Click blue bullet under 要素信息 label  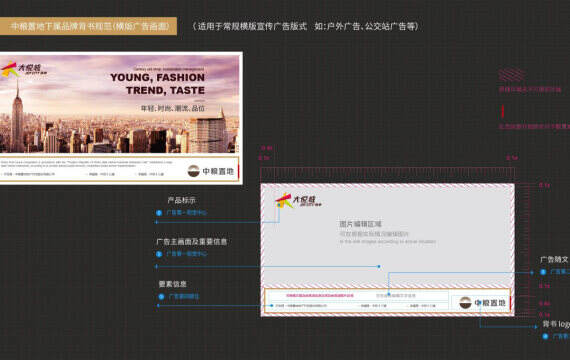[x=161, y=297]
